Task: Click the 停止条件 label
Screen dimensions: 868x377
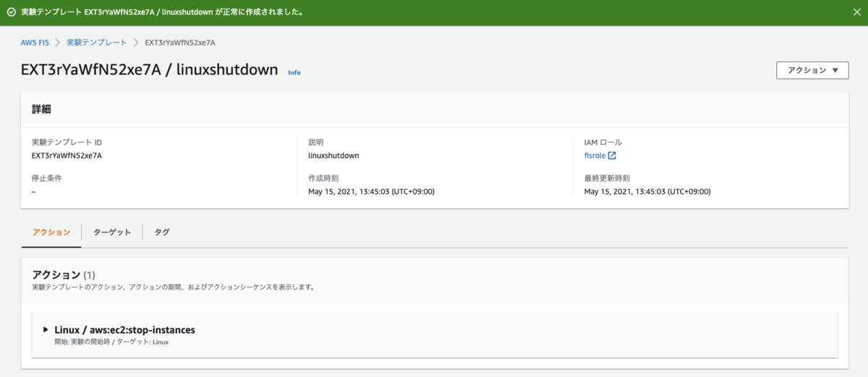Action: [x=47, y=178]
